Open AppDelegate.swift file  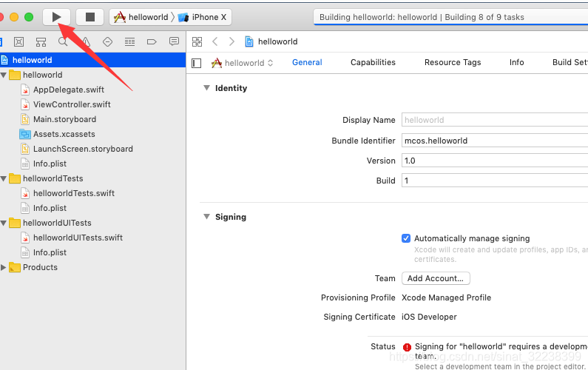point(69,90)
